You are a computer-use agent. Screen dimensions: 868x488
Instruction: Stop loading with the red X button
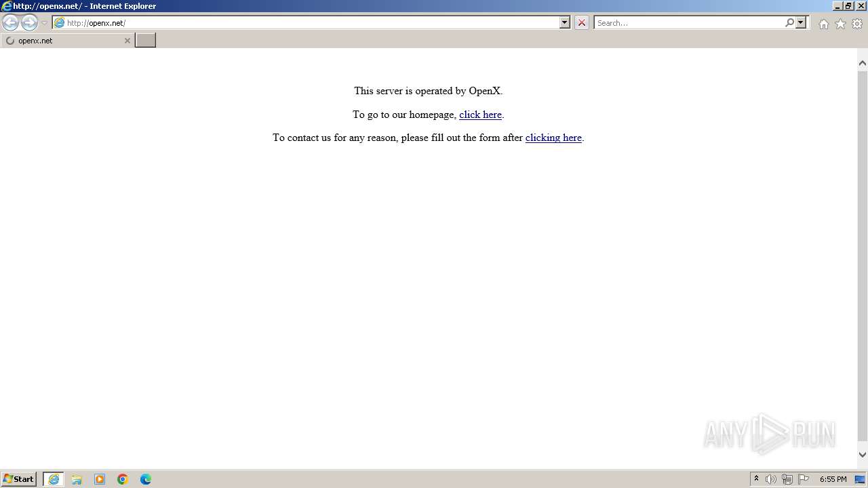click(x=581, y=22)
